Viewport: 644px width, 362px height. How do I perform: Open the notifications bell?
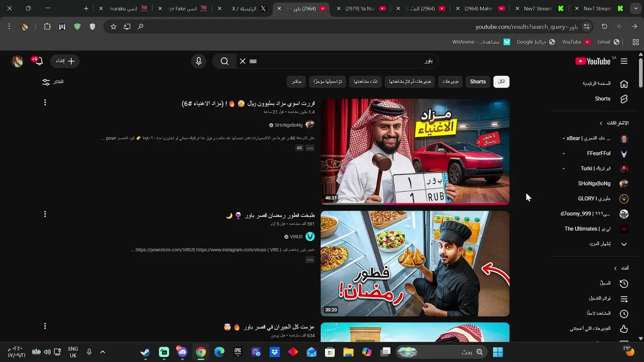38,61
